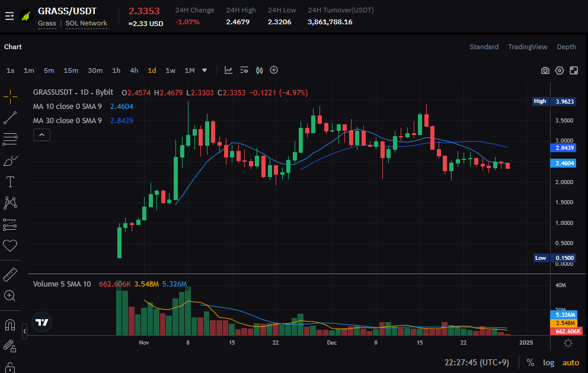Click the Low 0.1500 price label

[x=554, y=258]
